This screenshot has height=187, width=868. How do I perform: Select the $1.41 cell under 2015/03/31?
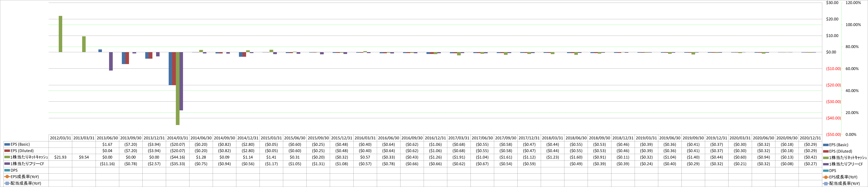click(271, 157)
